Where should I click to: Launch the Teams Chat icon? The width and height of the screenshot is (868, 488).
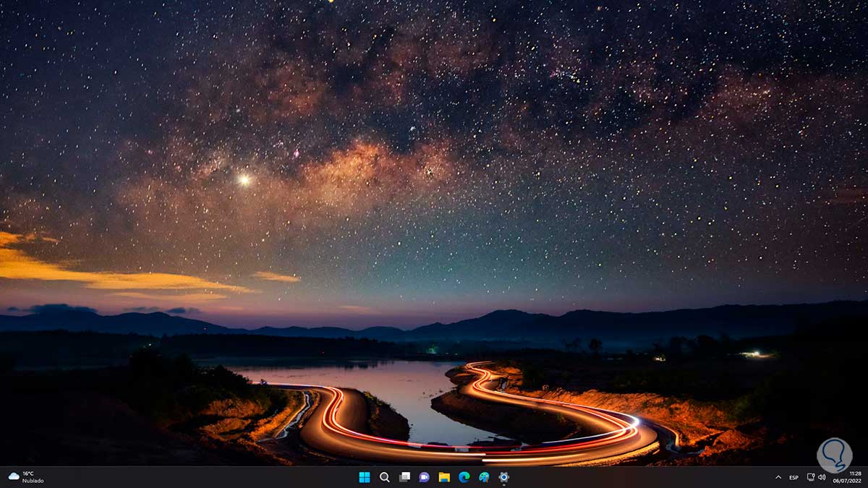tap(425, 477)
